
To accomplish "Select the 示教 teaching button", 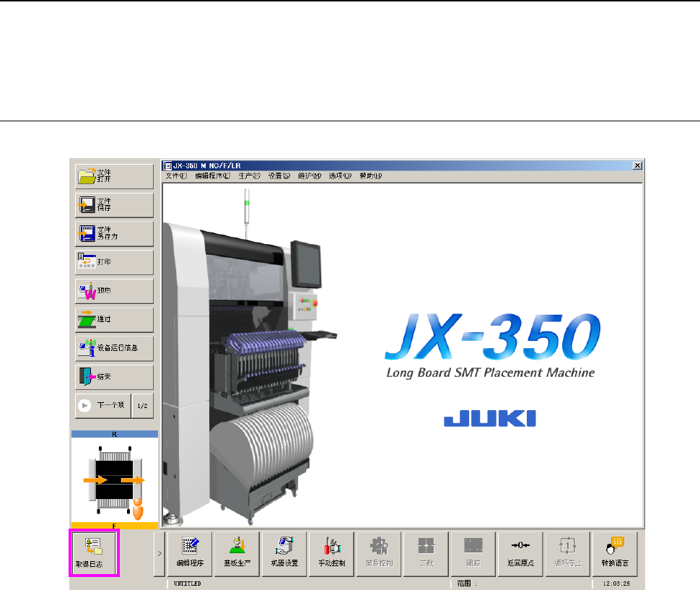I will 426,554.
